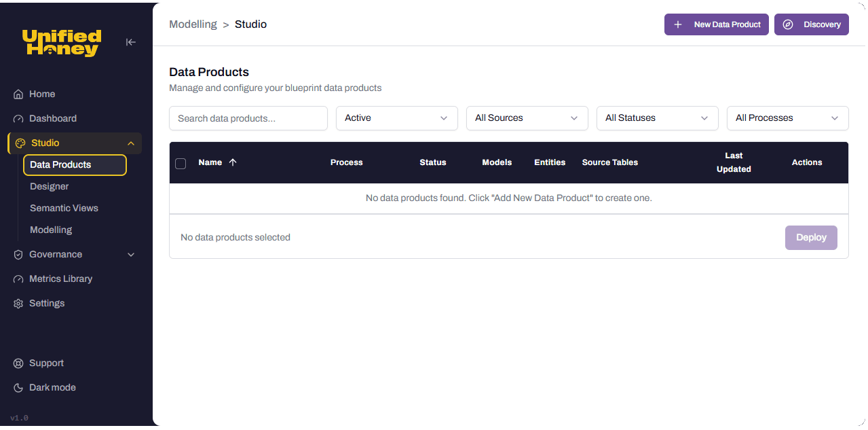Screen dimensions: 868x430
Task: Sort by the Name column header
Action: click(x=210, y=163)
